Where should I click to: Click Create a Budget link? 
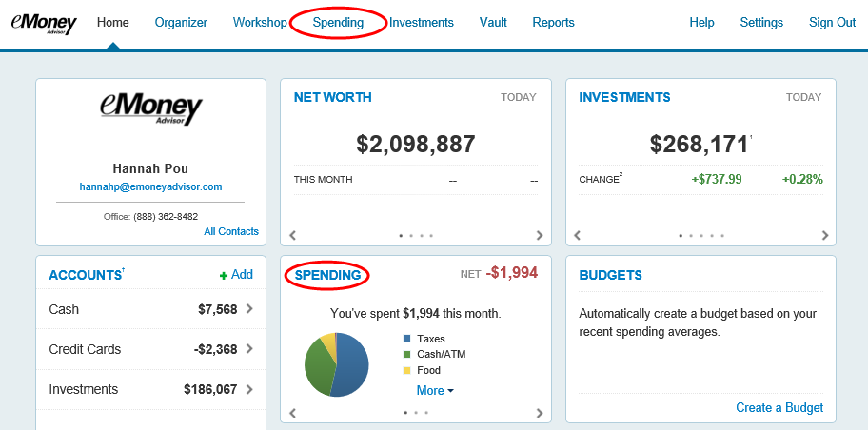click(779, 408)
